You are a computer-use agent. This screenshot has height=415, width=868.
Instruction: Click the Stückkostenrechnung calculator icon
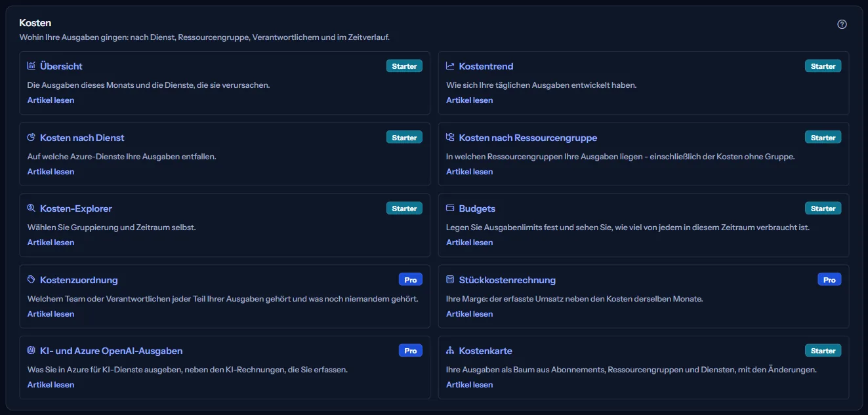450,279
